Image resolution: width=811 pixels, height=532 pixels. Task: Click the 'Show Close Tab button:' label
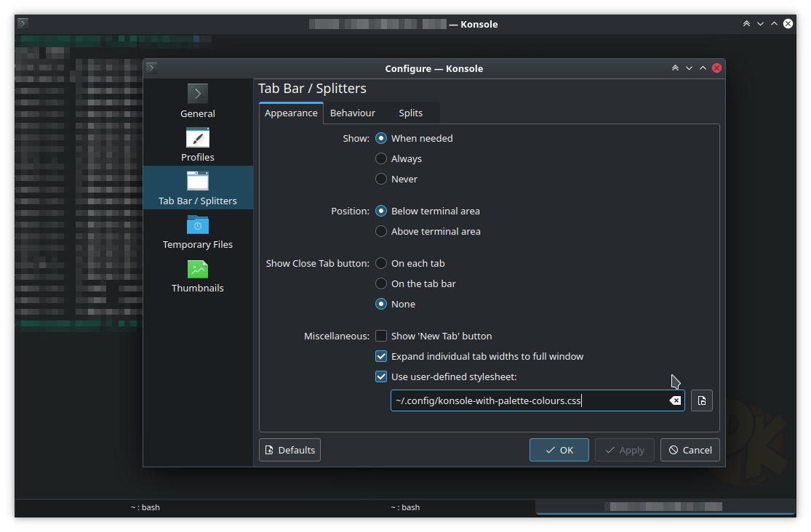(318, 263)
